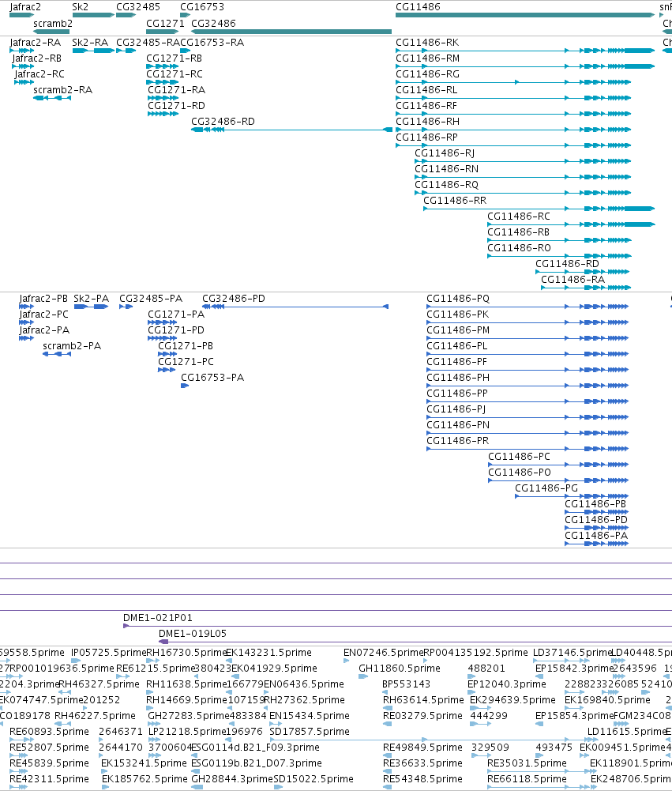The width and height of the screenshot is (672, 791).
Task: Select the CG32486 gene label
Action: click(x=213, y=24)
